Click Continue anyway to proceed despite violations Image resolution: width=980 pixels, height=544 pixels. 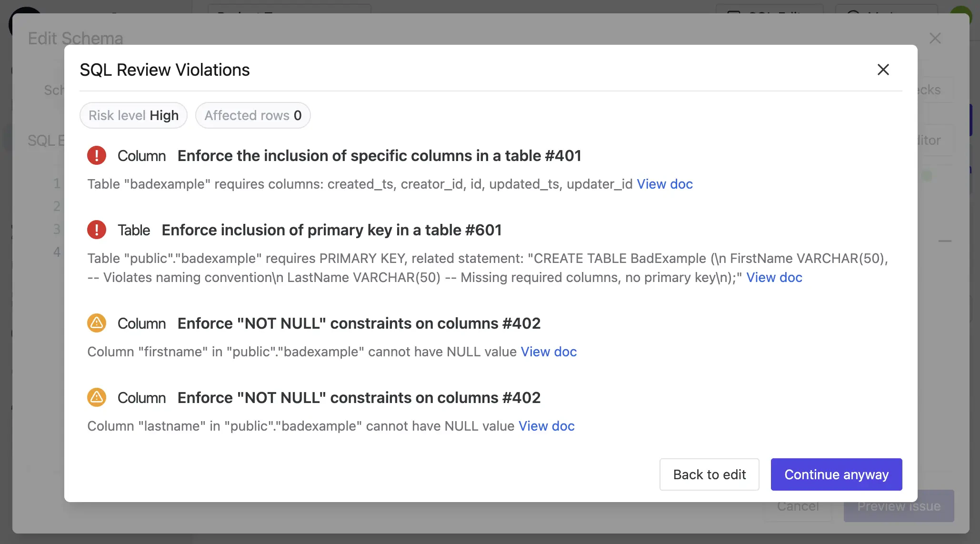click(836, 474)
